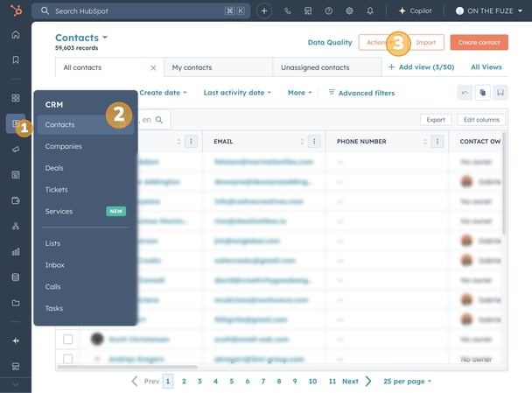Click the Import button
532x393 pixels.
(x=425, y=42)
